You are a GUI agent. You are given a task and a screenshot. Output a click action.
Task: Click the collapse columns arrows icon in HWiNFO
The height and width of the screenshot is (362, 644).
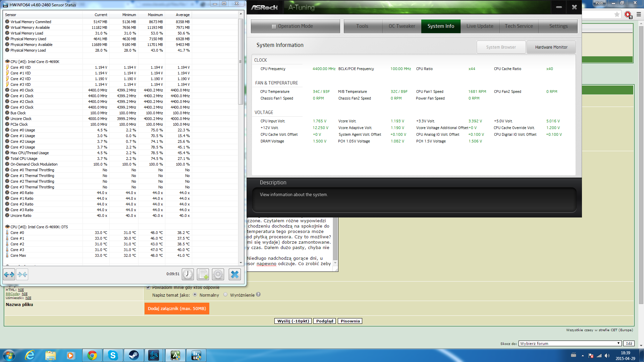click(x=22, y=275)
